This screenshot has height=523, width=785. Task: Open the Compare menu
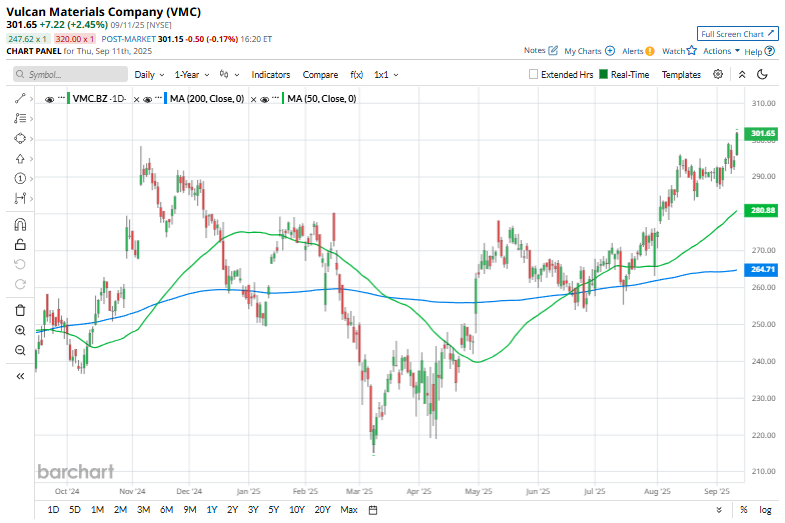point(320,75)
